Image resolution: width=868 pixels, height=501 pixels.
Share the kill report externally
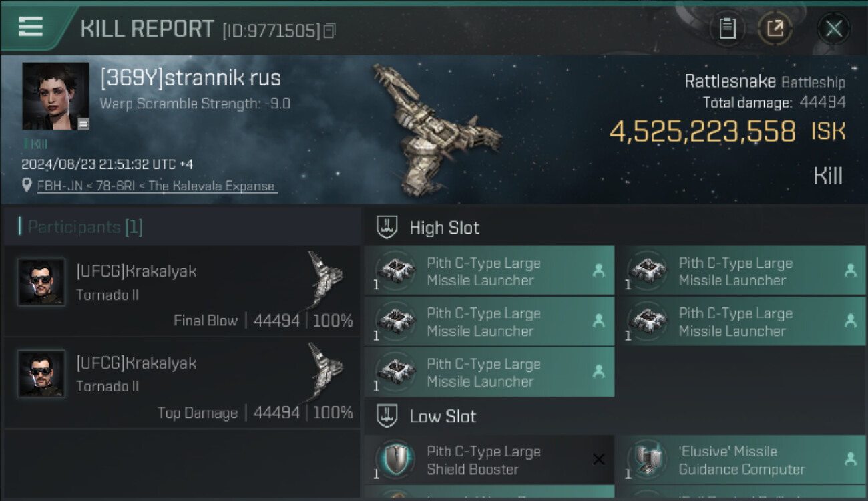[x=775, y=29]
